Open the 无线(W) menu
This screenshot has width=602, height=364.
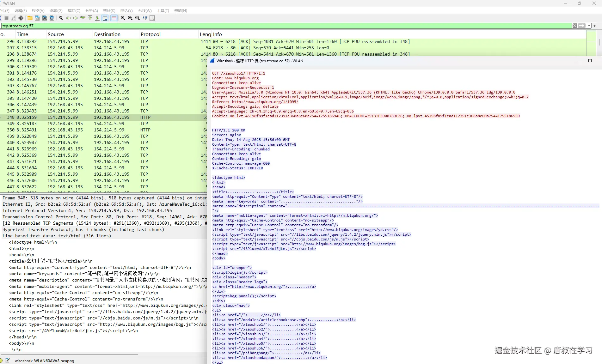[145, 11]
